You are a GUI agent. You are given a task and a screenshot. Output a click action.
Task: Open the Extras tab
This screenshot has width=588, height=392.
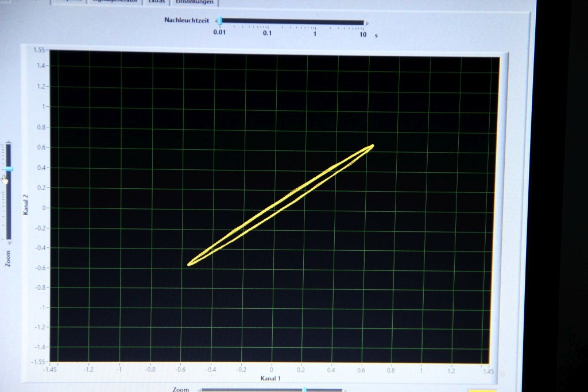click(156, 2)
